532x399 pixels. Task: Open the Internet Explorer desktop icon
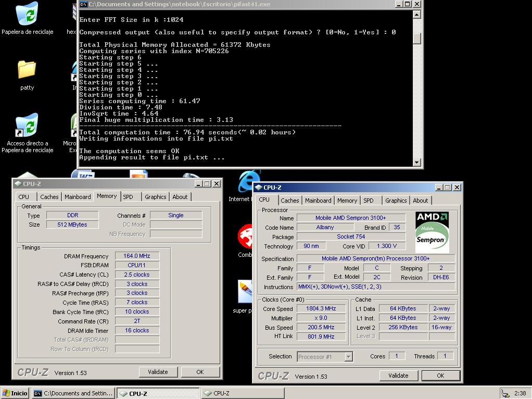point(250,182)
